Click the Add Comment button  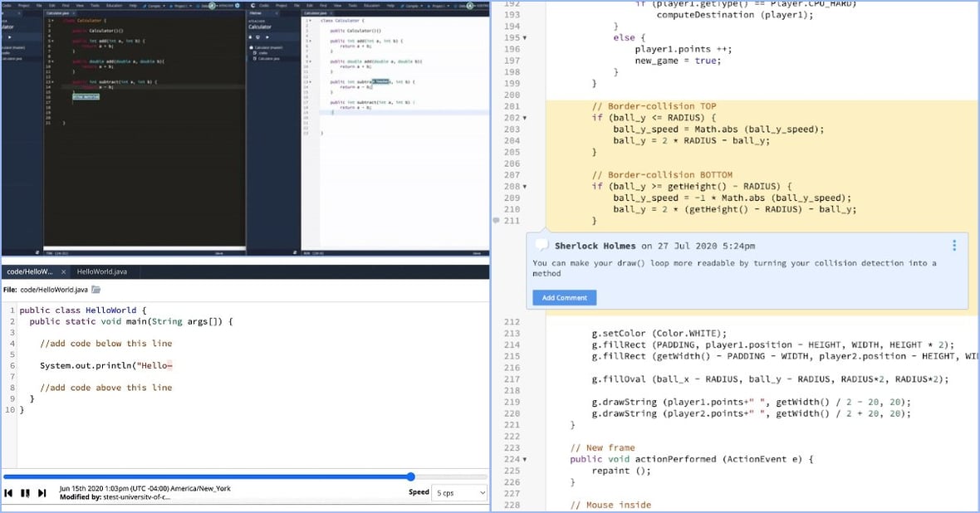(x=564, y=297)
